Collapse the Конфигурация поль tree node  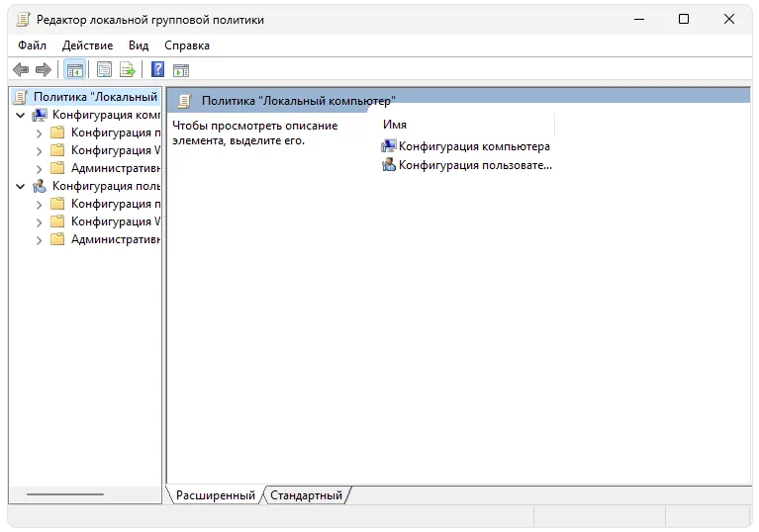click(21, 186)
